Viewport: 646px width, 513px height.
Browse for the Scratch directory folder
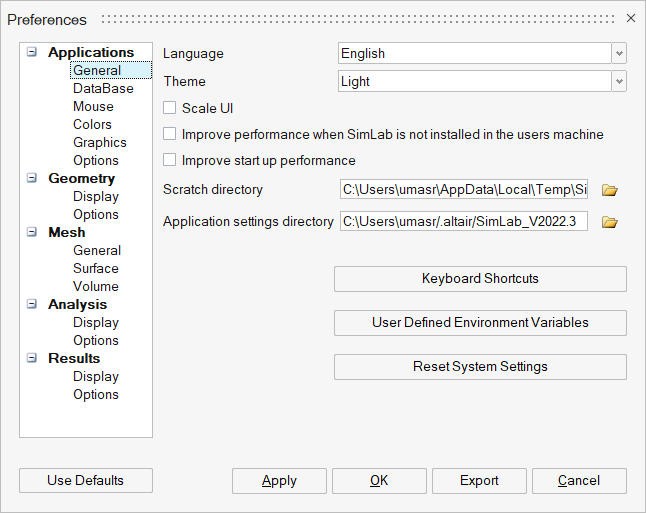[x=610, y=190]
